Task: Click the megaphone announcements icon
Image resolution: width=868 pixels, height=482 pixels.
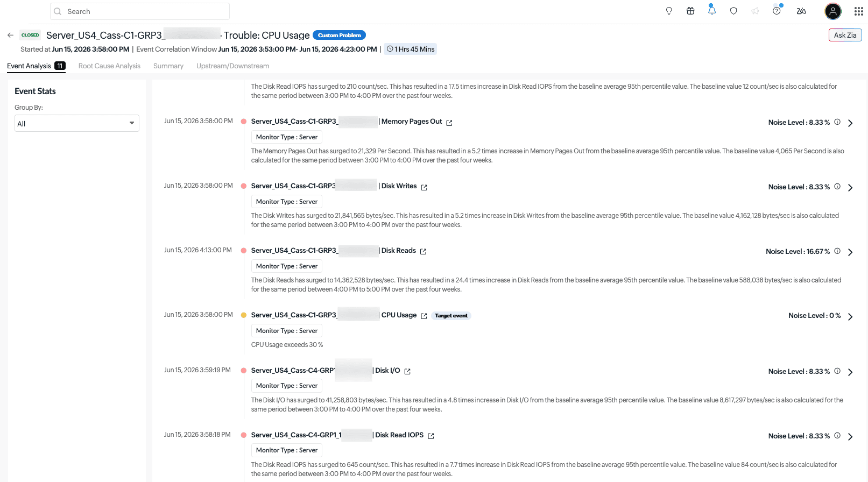Action: [x=755, y=11]
